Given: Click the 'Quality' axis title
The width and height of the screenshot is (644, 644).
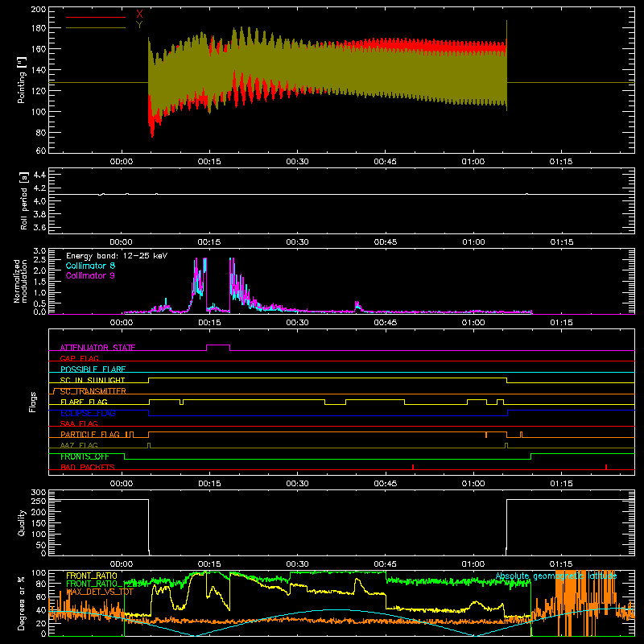Looking at the screenshot, I should (x=22, y=522).
